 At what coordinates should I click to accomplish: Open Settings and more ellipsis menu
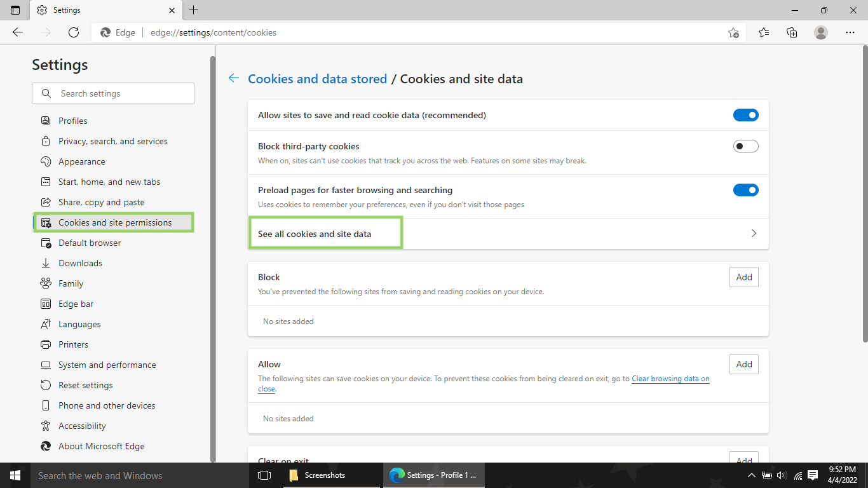click(850, 32)
